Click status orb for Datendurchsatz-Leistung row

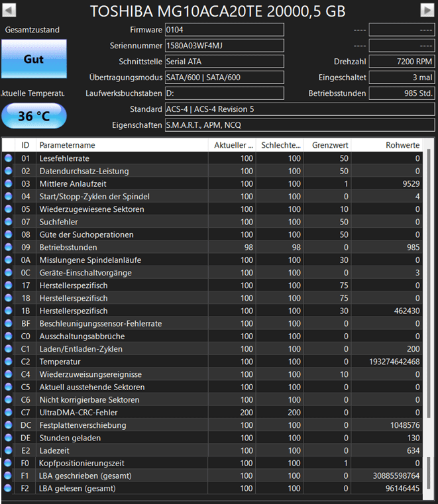click(9, 171)
